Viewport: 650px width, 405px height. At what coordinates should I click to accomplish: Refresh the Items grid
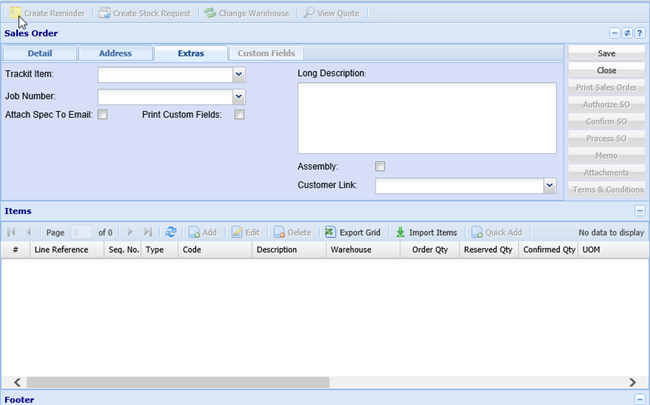[171, 232]
